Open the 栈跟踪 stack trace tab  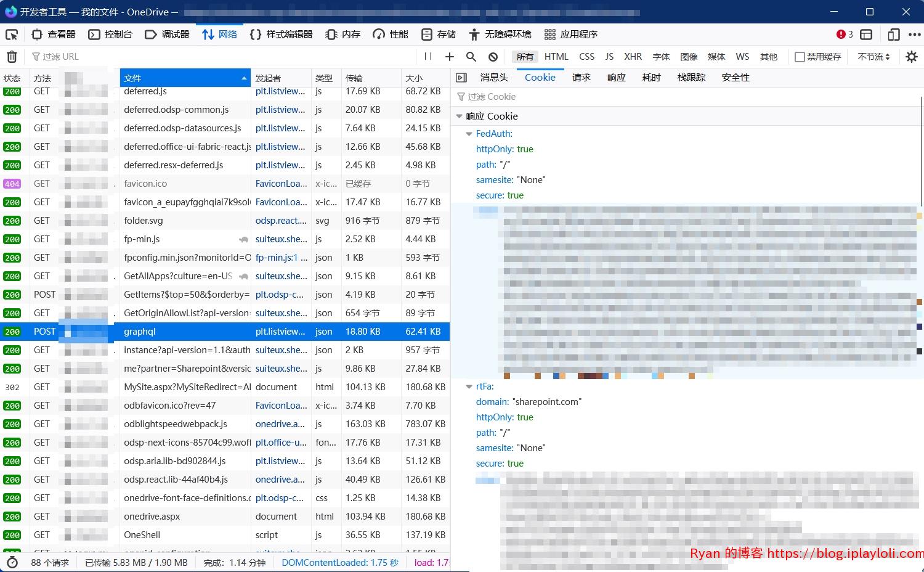pos(691,78)
